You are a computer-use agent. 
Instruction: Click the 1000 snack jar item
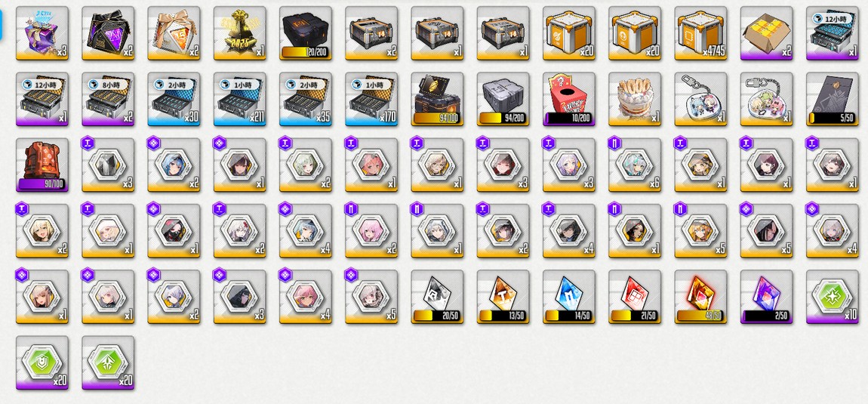click(635, 99)
